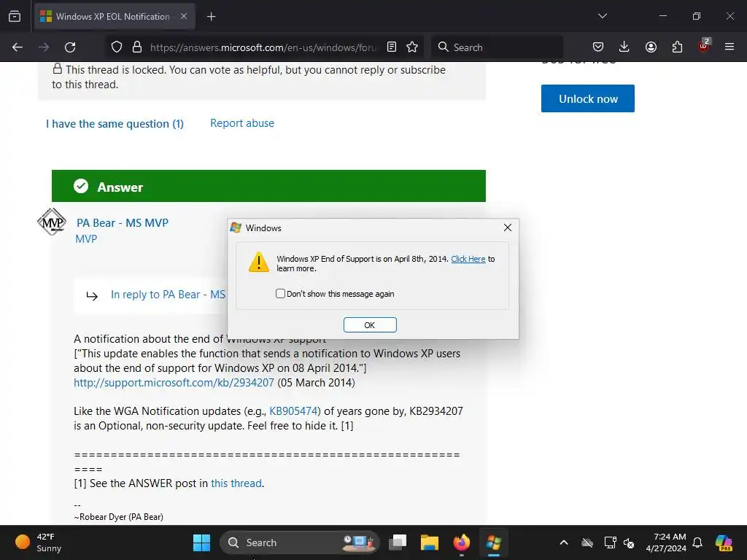Open a new browser tab
Image resolution: width=747 pixels, height=560 pixels.
(x=211, y=17)
